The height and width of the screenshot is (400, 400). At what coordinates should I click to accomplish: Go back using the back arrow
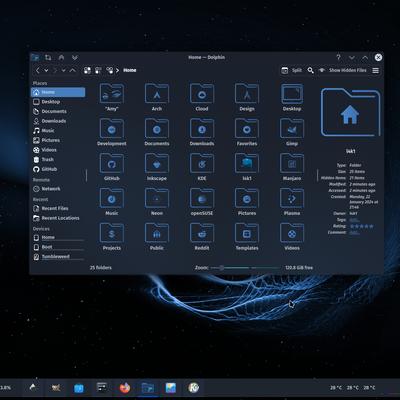pyautogui.click(x=38, y=70)
